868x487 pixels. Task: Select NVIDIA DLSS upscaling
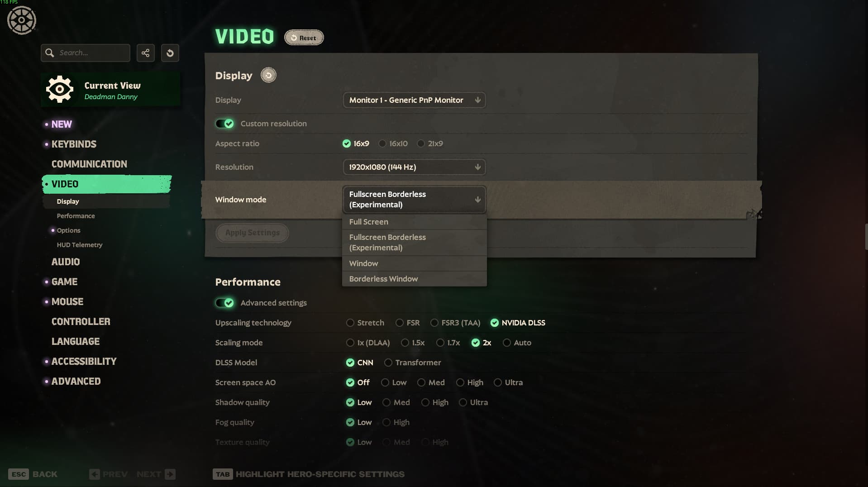click(518, 323)
